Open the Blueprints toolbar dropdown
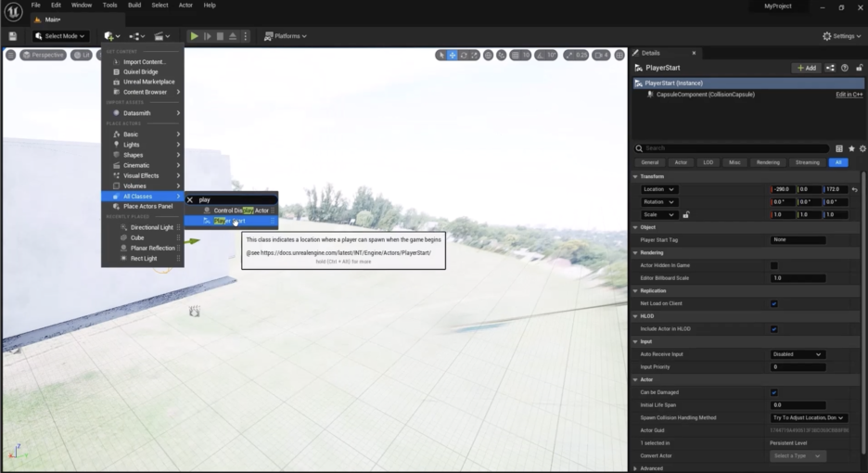The width and height of the screenshot is (868, 473). point(136,36)
